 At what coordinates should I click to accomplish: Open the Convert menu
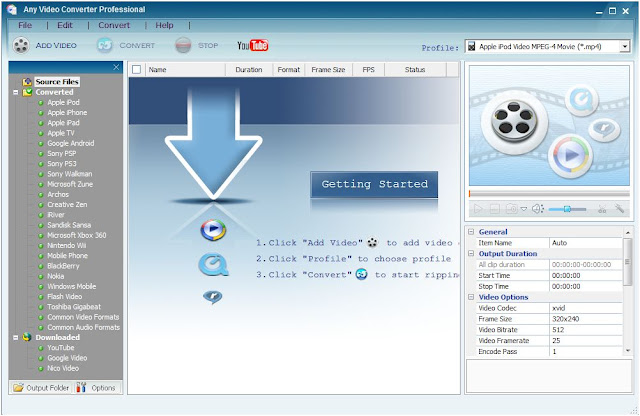(114, 25)
